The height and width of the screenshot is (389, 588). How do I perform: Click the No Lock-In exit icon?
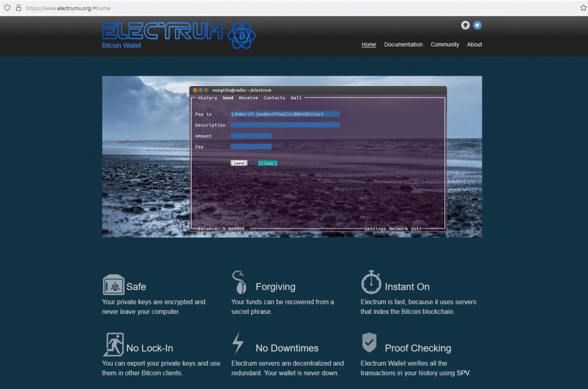[x=113, y=344]
